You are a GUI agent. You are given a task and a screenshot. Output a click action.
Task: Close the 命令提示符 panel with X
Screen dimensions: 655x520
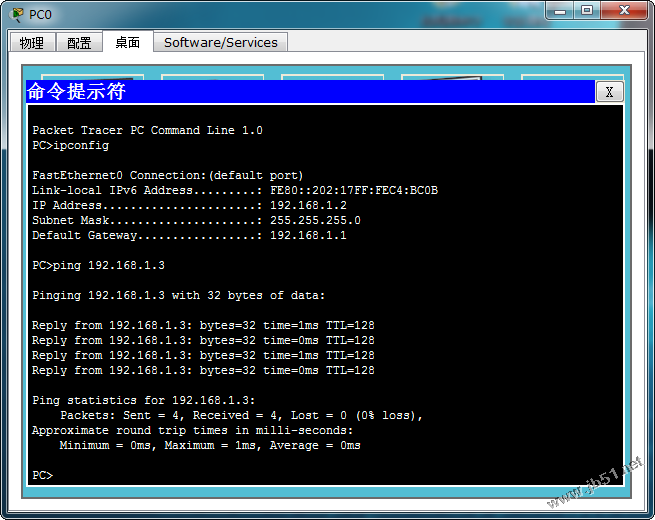pos(609,91)
